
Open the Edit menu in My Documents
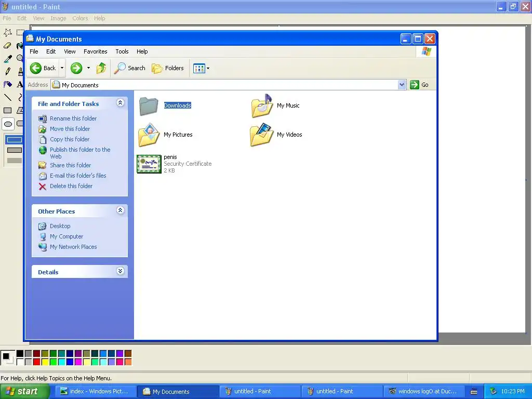(x=51, y=51)
